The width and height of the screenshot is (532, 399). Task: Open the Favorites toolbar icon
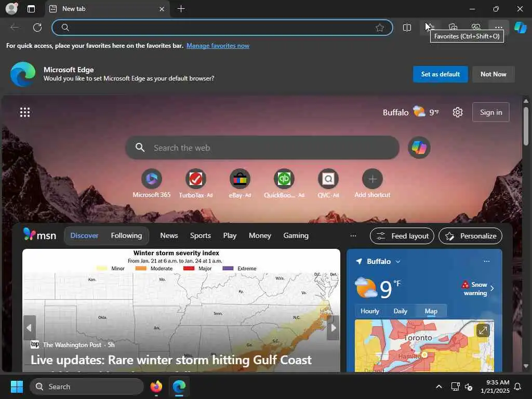[430, 27]
